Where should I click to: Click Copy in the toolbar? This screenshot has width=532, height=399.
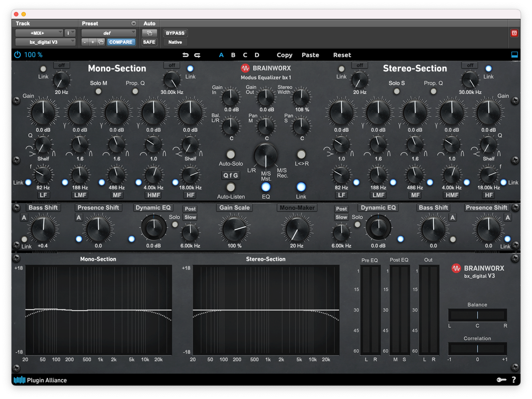point(284,55)
